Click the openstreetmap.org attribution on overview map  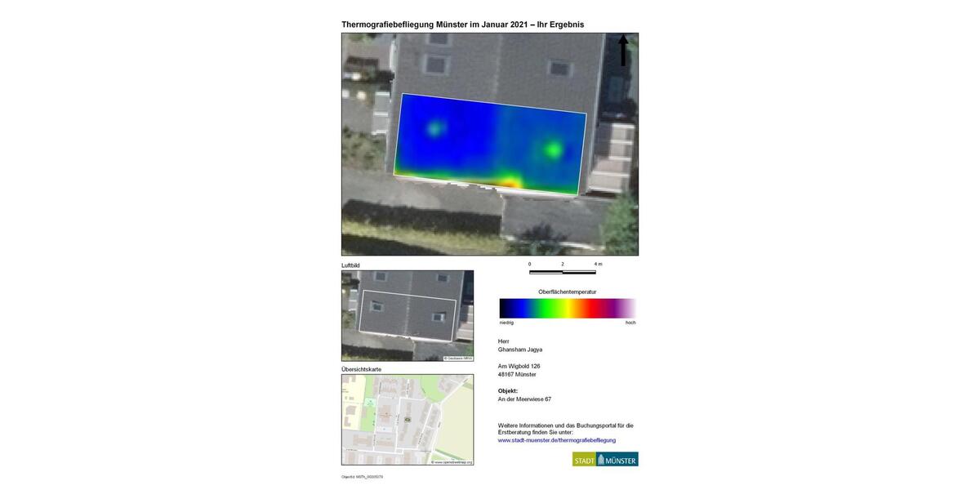452,462
